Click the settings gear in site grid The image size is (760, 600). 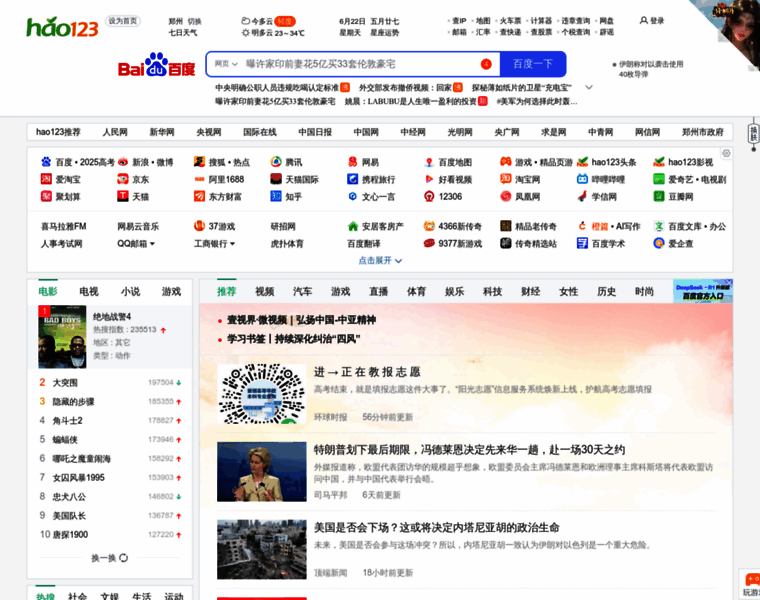click(726, 153)
